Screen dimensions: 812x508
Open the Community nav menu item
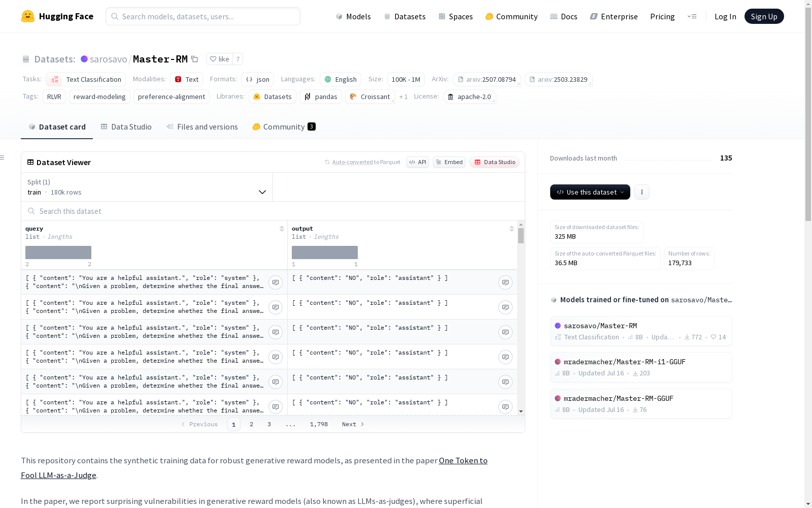pos(512,16)
